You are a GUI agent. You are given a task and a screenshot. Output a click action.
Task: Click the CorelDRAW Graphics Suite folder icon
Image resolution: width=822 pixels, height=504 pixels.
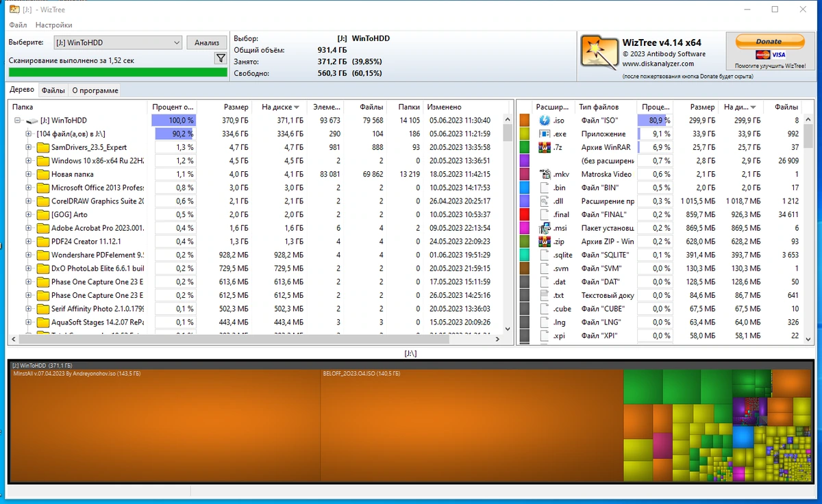point(42,201)
